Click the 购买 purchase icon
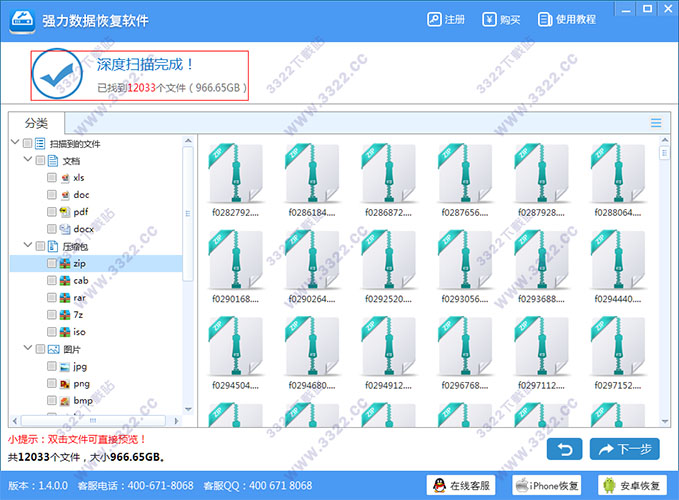Screen dimensions: 679x500 coord(489,19)
